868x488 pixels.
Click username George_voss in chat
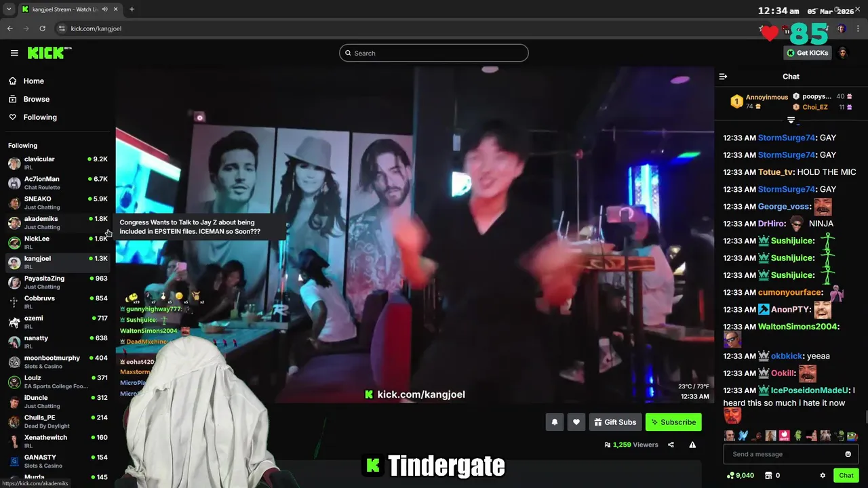click(x=784, y=207)
